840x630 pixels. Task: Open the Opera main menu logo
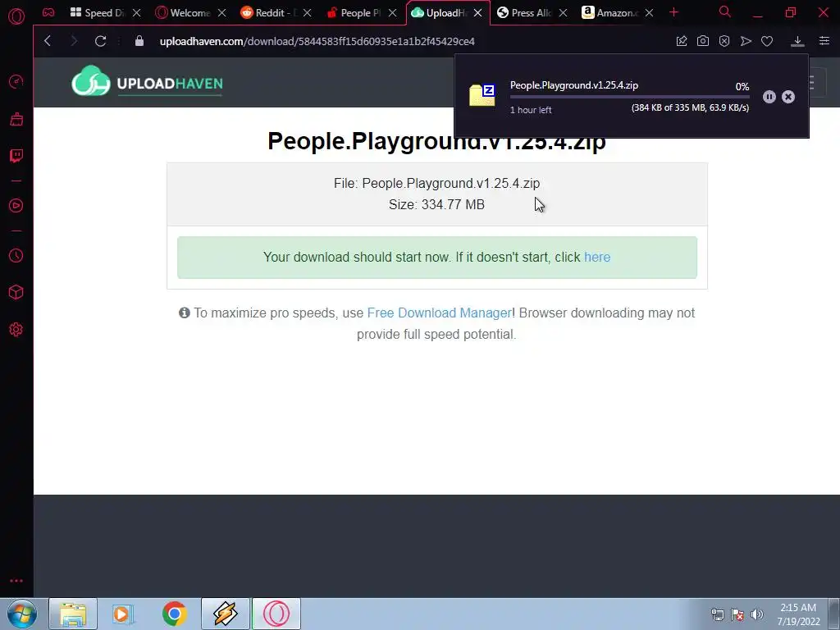click(16, 16)
